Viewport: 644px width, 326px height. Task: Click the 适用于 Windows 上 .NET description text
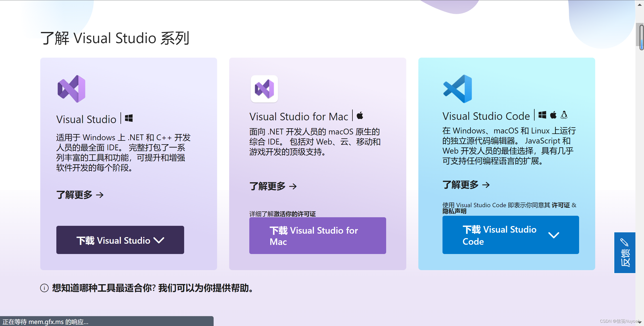click(x=123, y=152)
